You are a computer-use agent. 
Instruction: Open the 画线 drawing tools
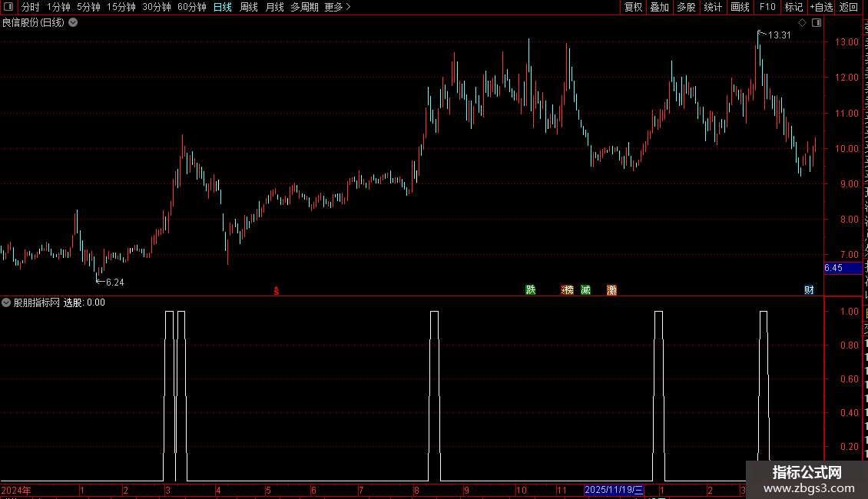click(x=740, y=7)
